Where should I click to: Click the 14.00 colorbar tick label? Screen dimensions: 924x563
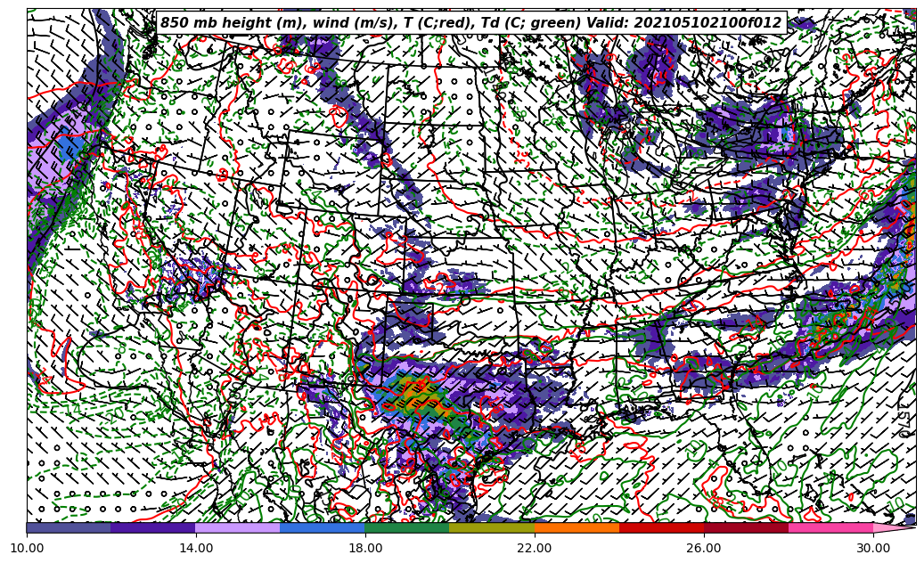pos(196,549)
